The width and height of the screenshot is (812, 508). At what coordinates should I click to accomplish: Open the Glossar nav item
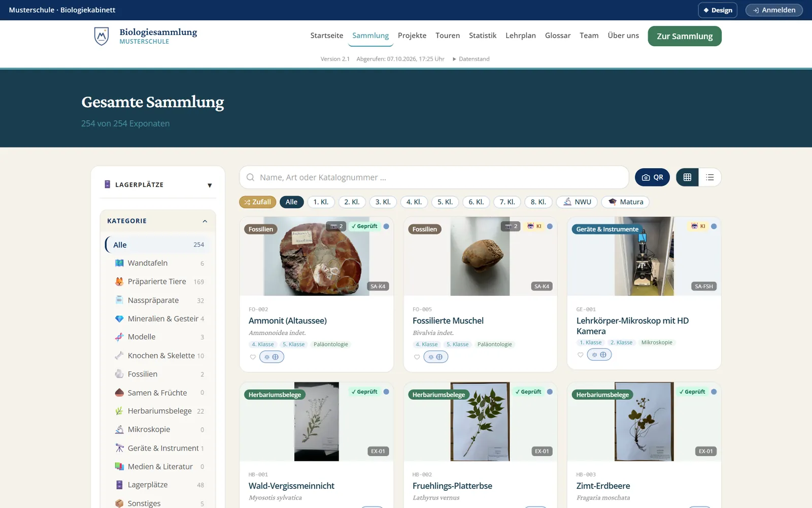(x=558, y=36)
